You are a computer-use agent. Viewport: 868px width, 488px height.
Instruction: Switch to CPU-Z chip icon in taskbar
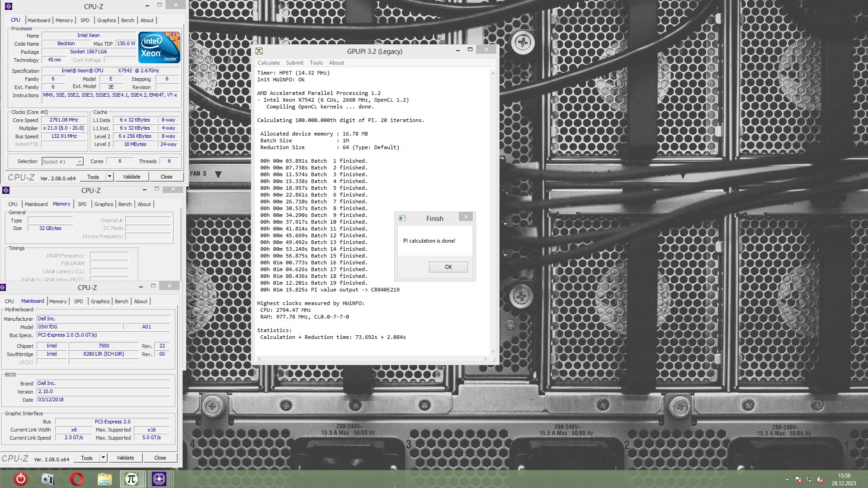coord(159,479)
